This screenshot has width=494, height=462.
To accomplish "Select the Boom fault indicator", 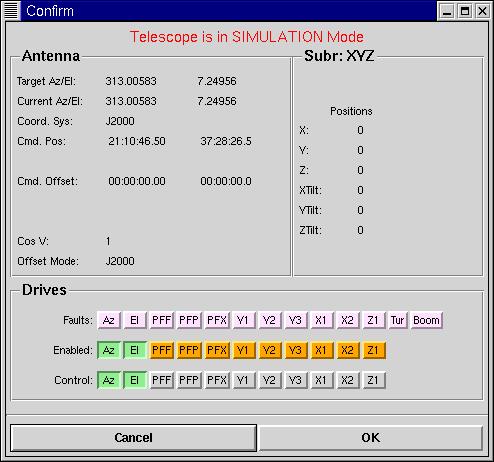I will pyautogui.click(x=426, y=320).
